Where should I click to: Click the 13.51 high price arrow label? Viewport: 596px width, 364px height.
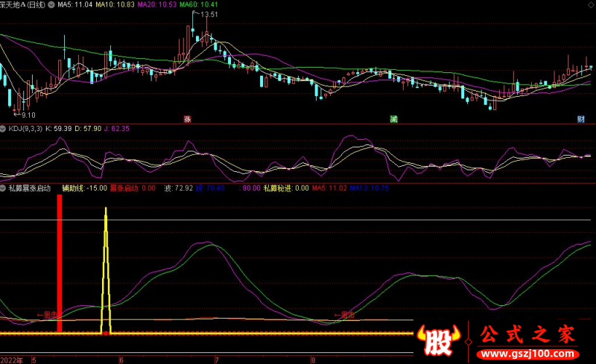pyautogui.click(x=209, y=15)
